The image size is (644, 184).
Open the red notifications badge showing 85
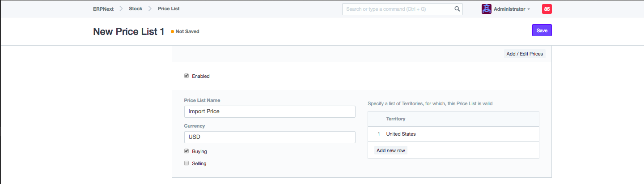547,9
